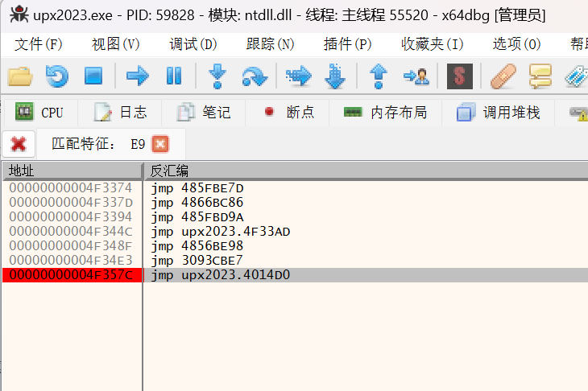Image resolution: width=588 pixels, height=391 pixels.
Task: Open labels tag icon
Action: [x=577, y=76]
